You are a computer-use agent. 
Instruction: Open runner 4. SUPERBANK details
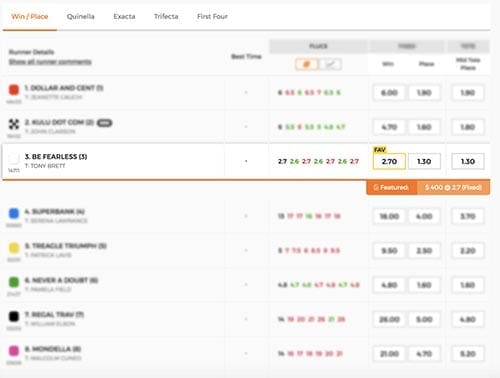55,212
